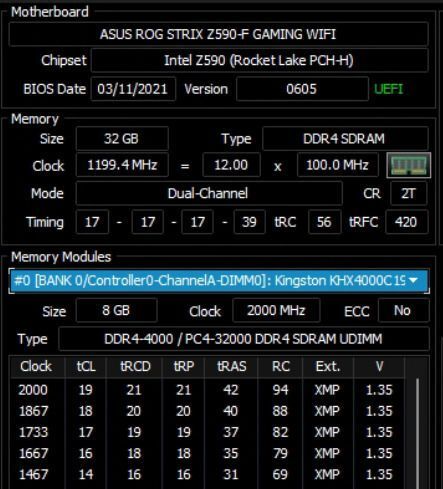
Task: Click tRAS value 31 in 1467 row
Action: (x=231, y=474)
